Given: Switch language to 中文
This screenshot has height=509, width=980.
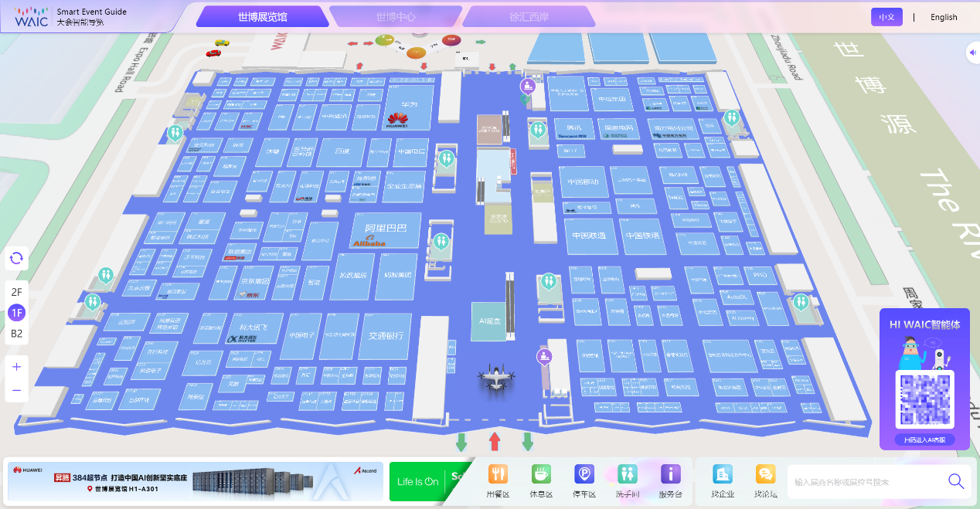Looking at the screenshot, I should (886, 17).
